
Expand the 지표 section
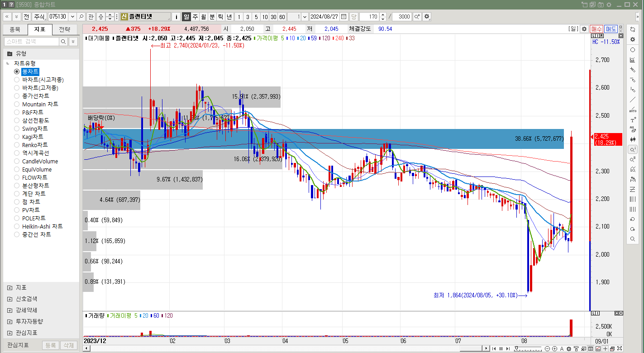click(x=10, y=288)
